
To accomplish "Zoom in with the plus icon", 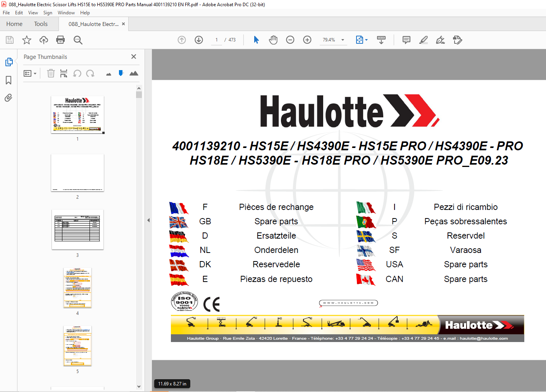I will [x=307, y=40].
